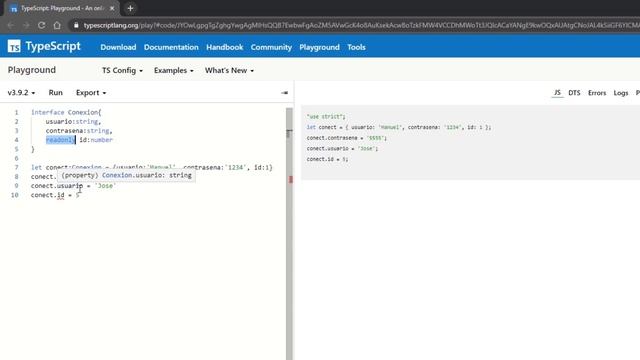Open the v3.9.2 version dropdown

tap(21, 93)
